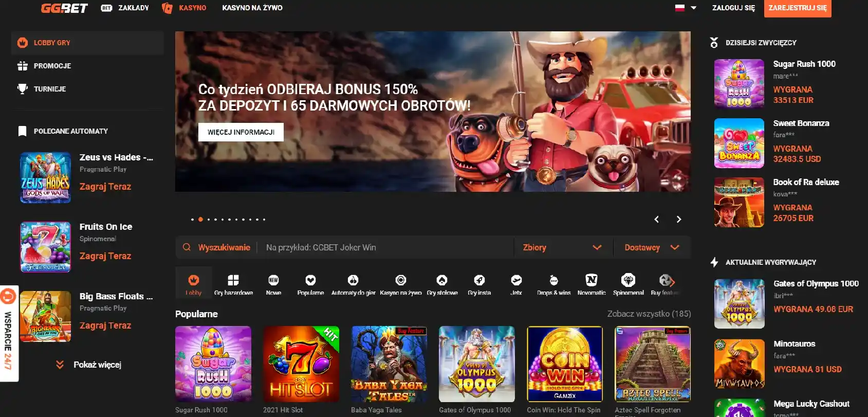Open the Drops & wins category icon

[x=553, y=280]
